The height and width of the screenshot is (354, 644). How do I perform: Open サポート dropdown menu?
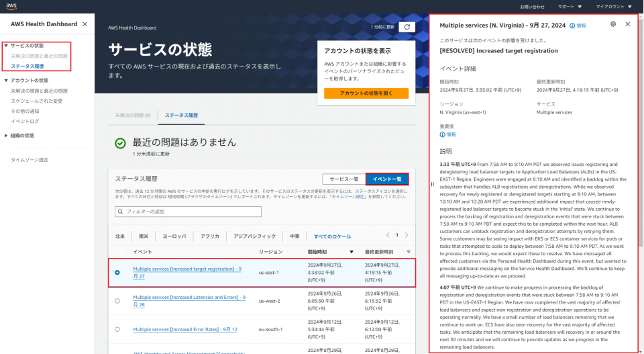click(x=570, y=7)
